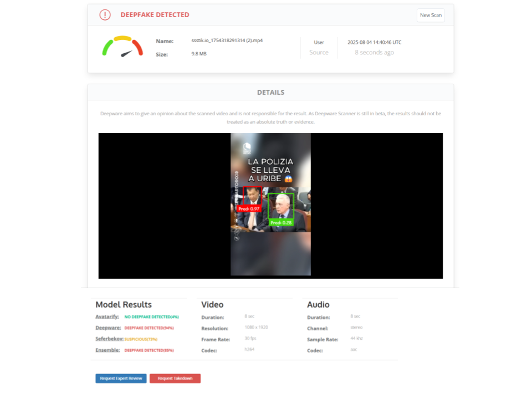
Task: Click the file size value '9.8 MB'
Action: (199, 54)
